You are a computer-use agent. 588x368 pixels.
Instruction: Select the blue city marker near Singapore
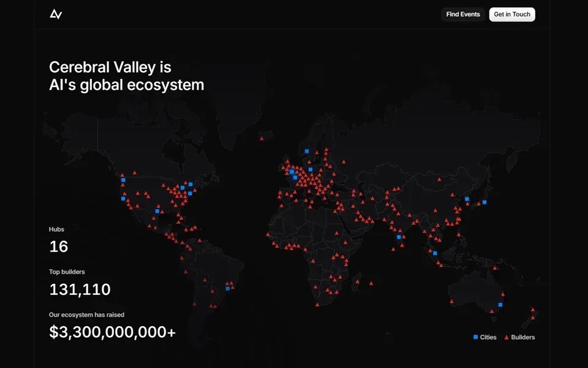coord(435,253)
